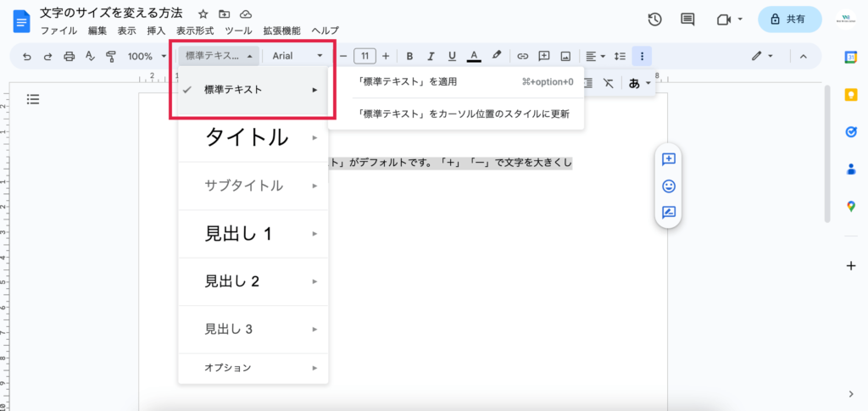868x411 pixels.
Task: Toggle bold formatting
Action: [409, 57]
